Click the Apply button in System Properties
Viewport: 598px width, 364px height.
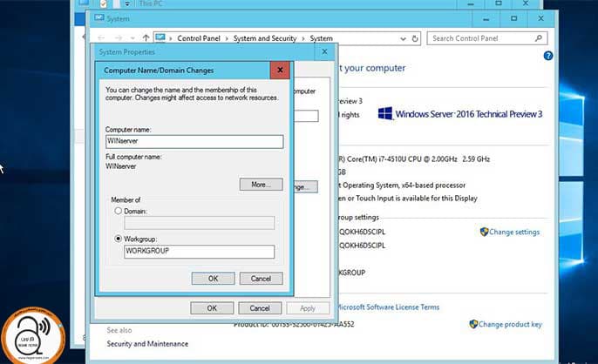pos(308,308)
